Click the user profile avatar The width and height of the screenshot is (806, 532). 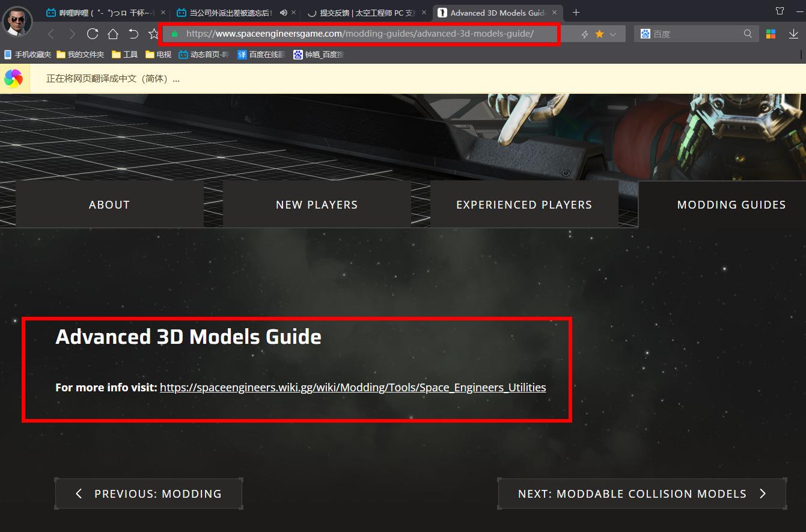pos(17,22)
